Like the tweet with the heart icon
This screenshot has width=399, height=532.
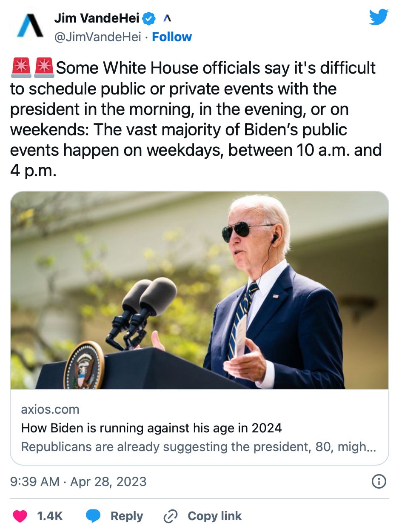point(20,516)
